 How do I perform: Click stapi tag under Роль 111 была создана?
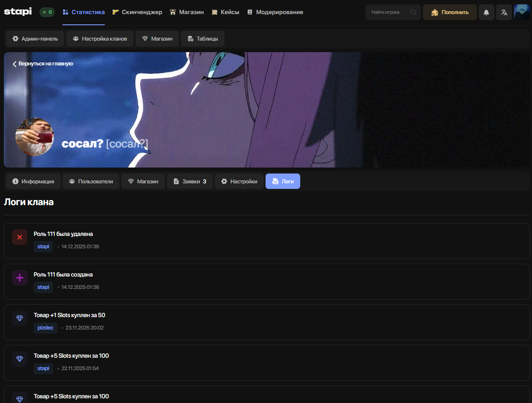43,287
